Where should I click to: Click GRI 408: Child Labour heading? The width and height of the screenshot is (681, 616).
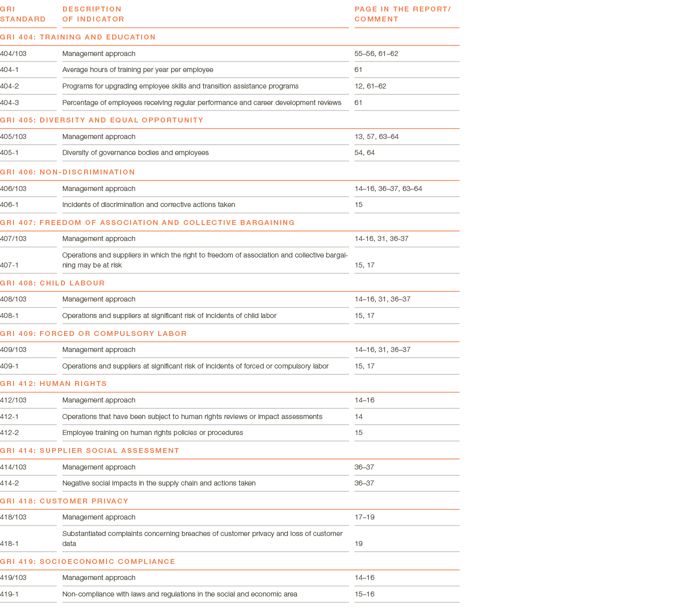(53, 283)
